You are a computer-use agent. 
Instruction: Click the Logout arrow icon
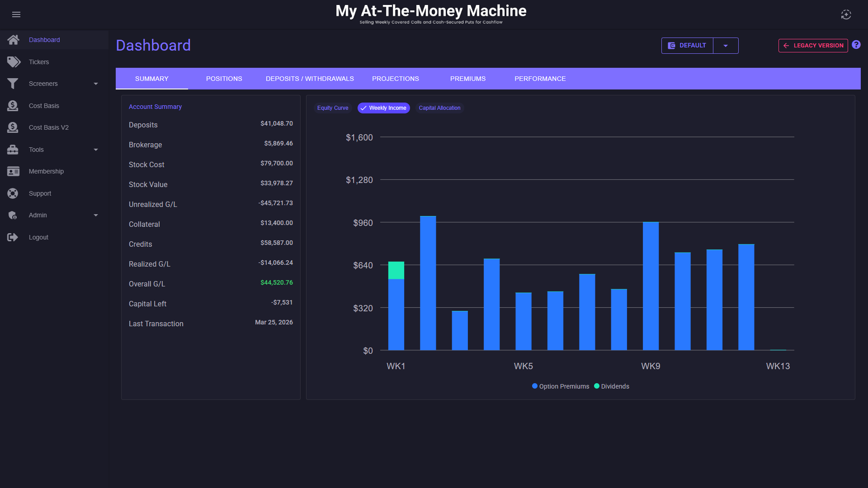pos(13,237)
